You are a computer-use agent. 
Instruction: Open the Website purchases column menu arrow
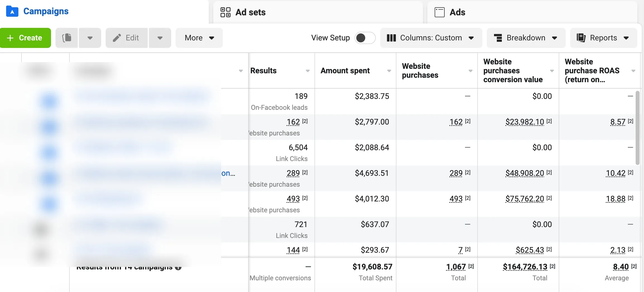click(470, 71)
